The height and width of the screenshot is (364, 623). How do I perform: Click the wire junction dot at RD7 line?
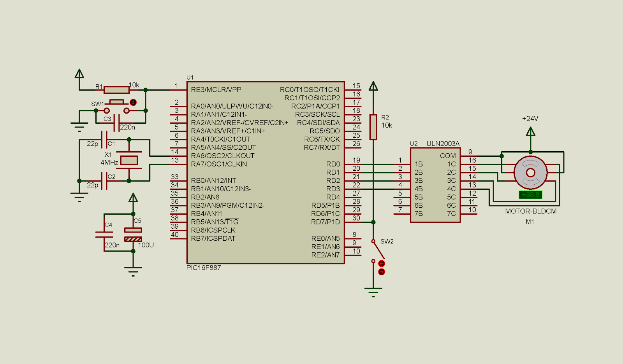(x=373, y=222)
